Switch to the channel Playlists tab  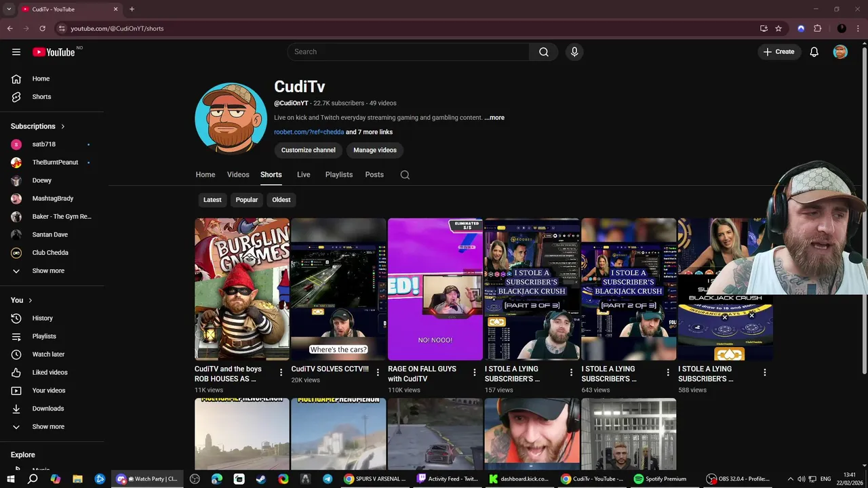click(339, 175)
